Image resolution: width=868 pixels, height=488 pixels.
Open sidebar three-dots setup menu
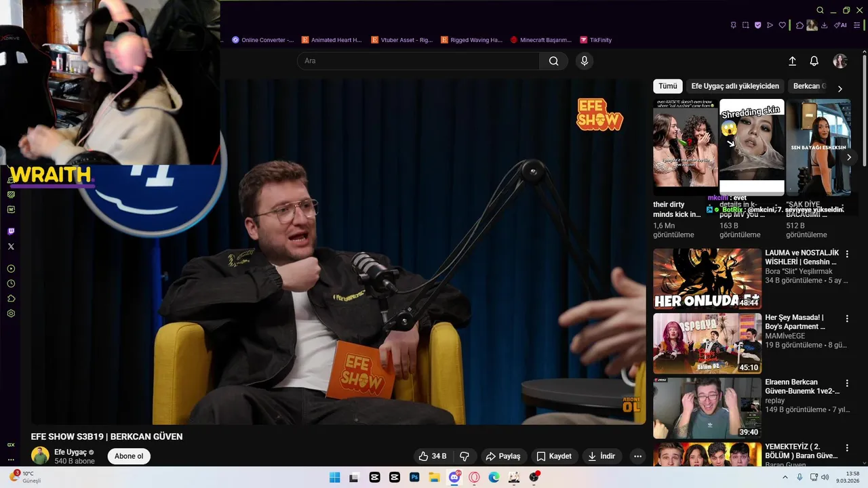(11, 460)
